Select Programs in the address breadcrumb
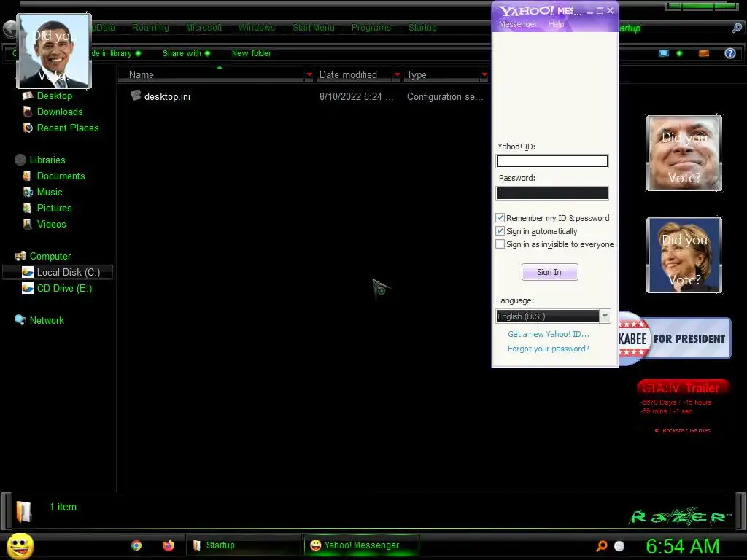The image size is (747, 560). click(x=371, y=28)
